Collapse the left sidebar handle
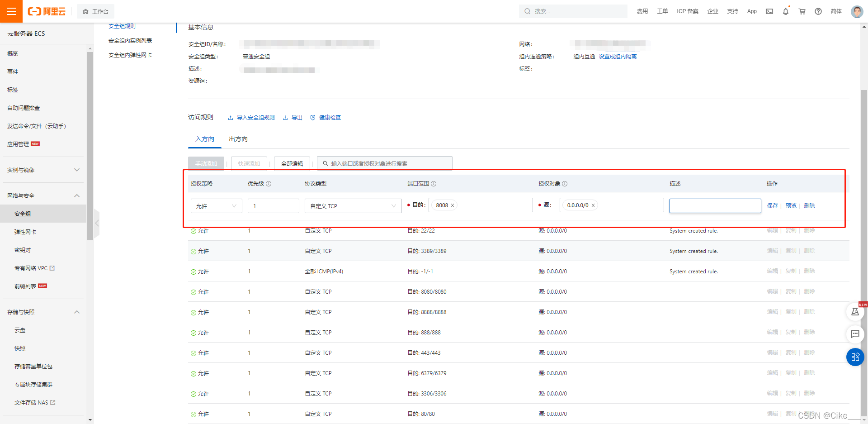Image resolution: width=868 pixels, height=424 pixels. pos(97,223)
